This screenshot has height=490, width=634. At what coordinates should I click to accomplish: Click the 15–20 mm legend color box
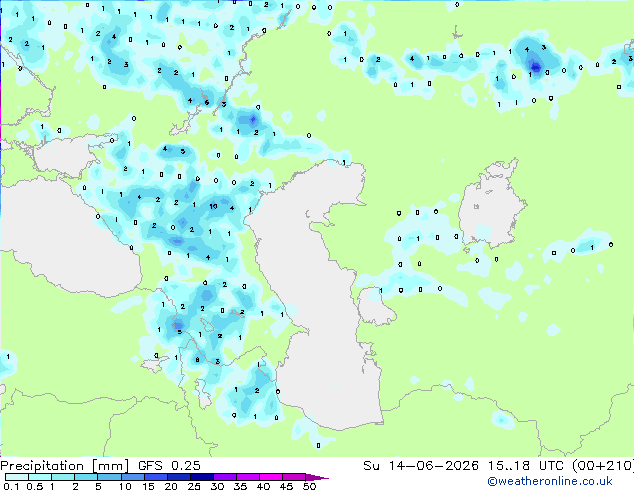pyautogui.click(x=156, y=477)
